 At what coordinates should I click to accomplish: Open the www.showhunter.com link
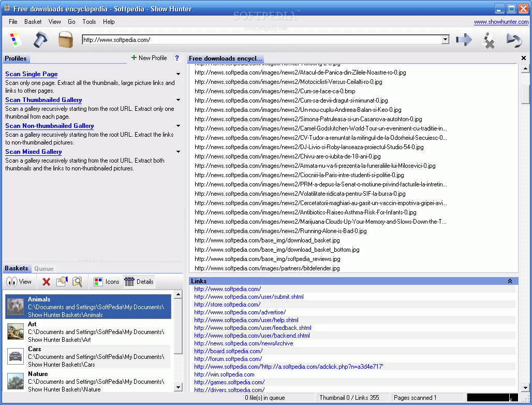pyautogui.click(x=501, y=22)
